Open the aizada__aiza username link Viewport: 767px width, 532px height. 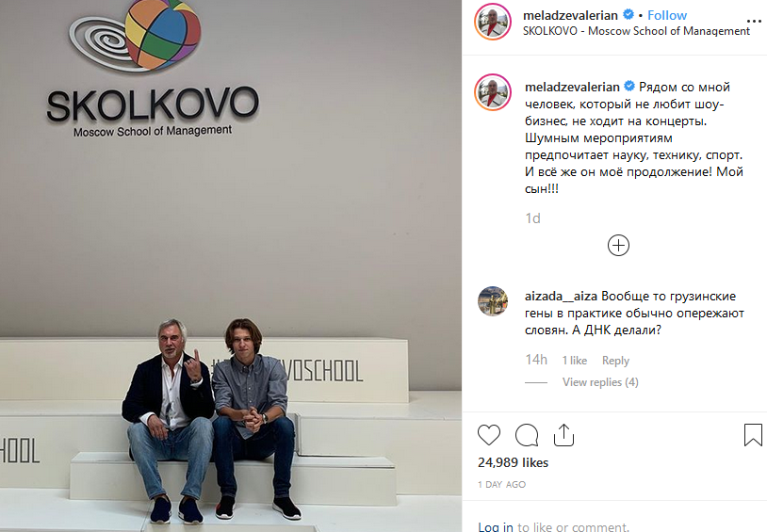click(561, 297)
